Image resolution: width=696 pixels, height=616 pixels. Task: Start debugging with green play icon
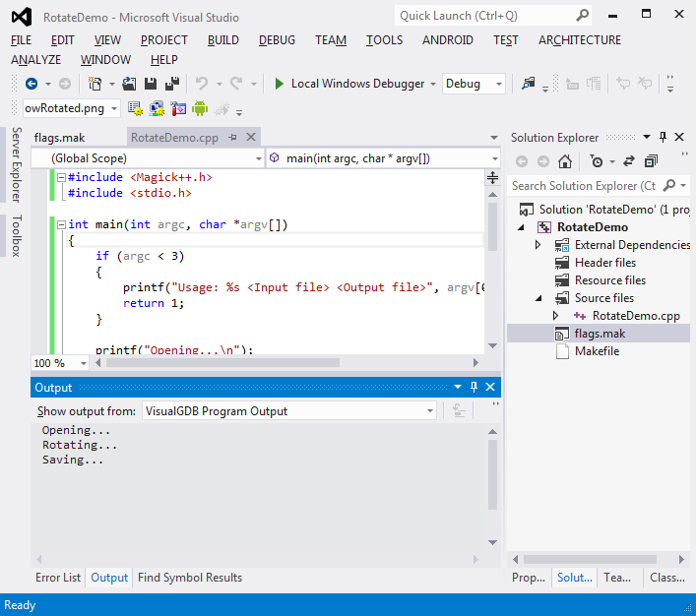tap(279, 84)
